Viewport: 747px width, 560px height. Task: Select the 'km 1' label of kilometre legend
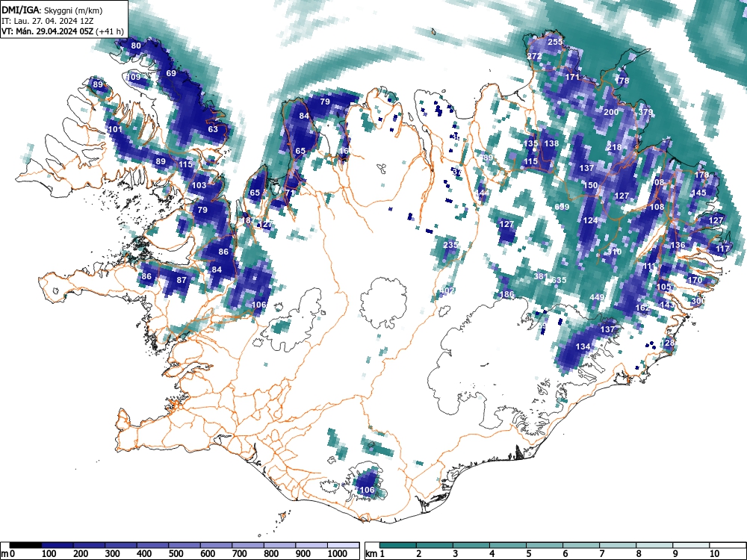click(x=376, y=554)
